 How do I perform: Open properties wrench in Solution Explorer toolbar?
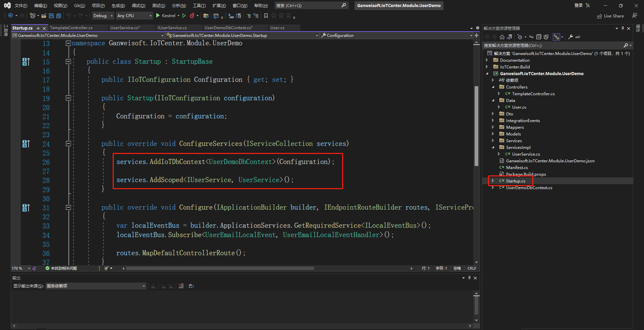(x=570, y=37)
